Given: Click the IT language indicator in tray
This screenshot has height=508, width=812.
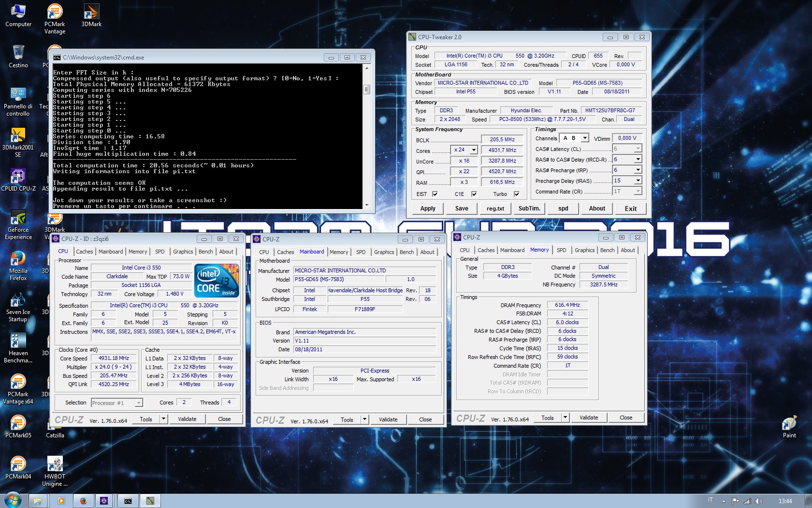Looking at the screenshot, I should click(710, 500).
